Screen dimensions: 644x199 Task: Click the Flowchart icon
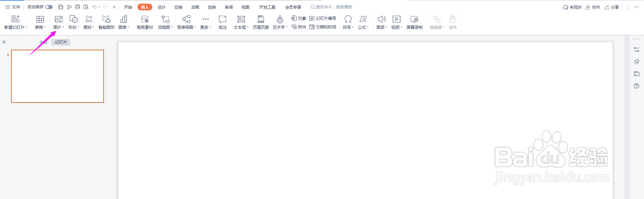165,19
